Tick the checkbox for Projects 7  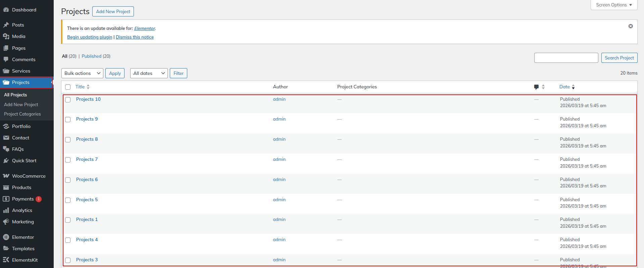pyautogui.click(x=68, y=160)
